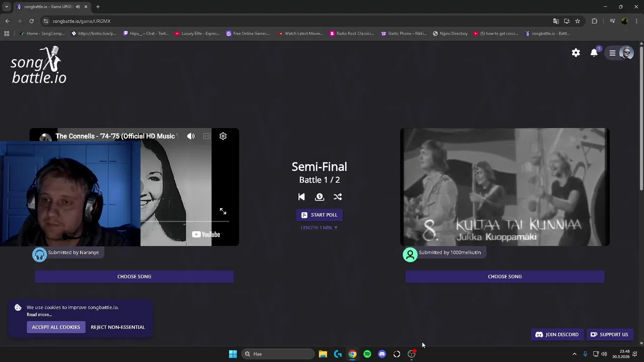Open Gartic Phone bookmark
This screenshot has width=644, height=362.
[x=404, y=34]
